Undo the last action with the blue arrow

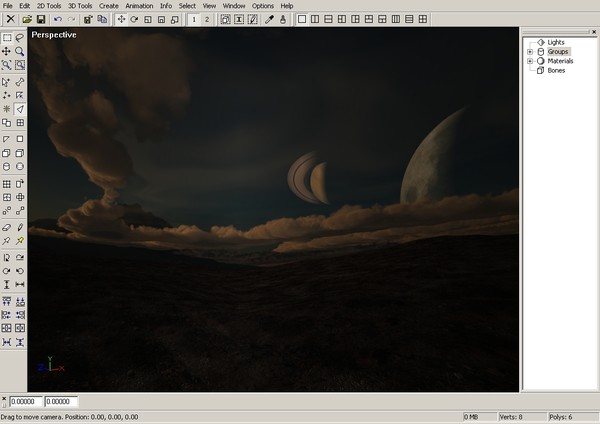pos(58,19)
